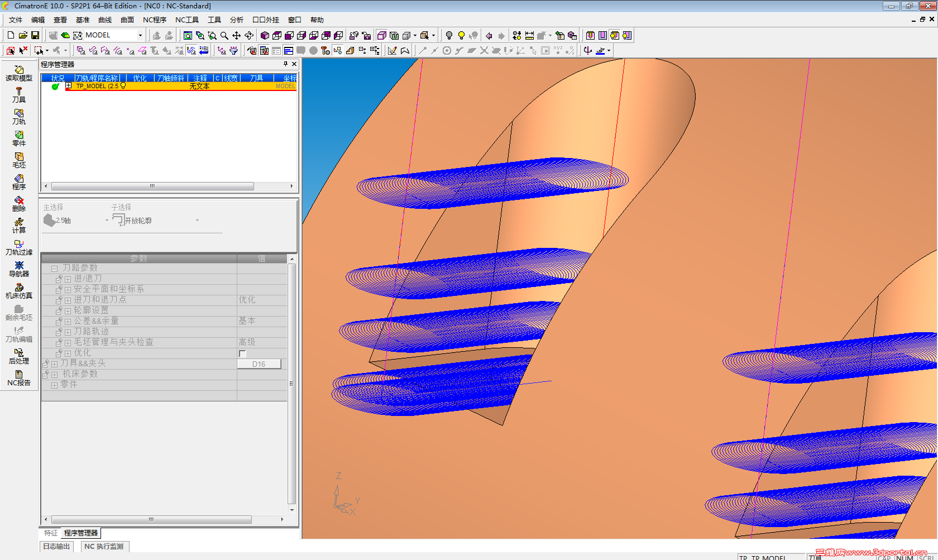Click the 读取模型 (load model) sidebar icon
Viewport: 938px width, 560px height.
(x=19, y=73)
